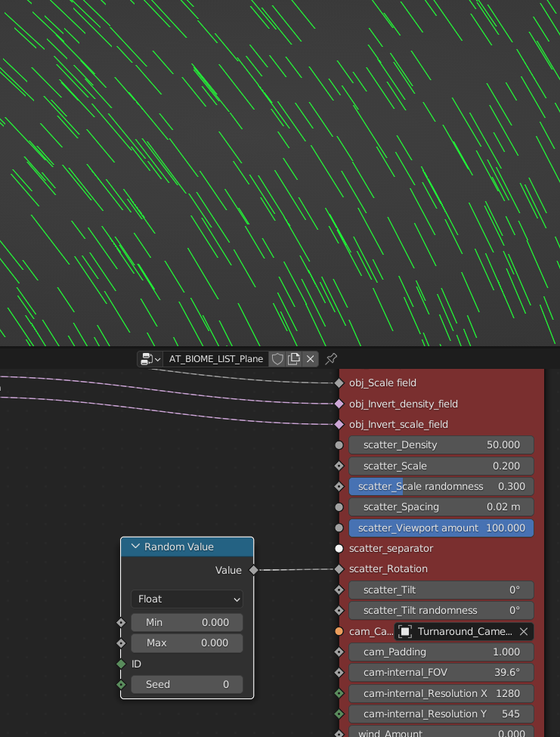Open Turnaround_Camera object selector
This screenshot has width=560, height=737.
(x=464, y=632)
